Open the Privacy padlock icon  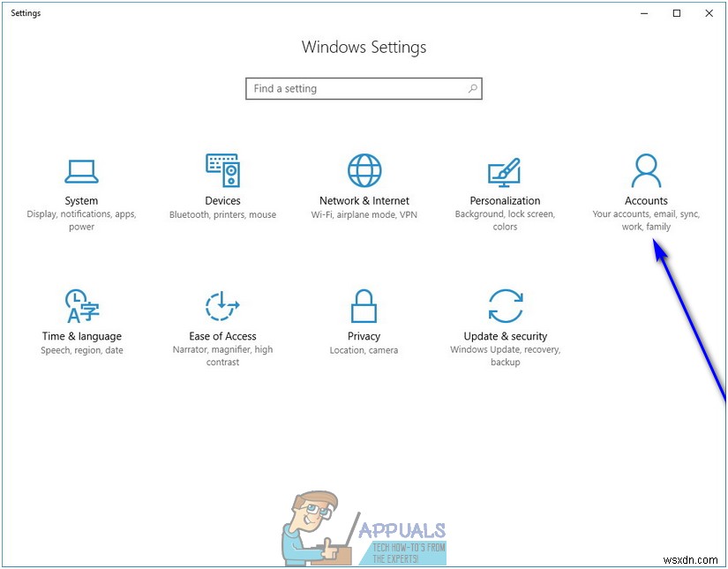(x=364, y=306)
